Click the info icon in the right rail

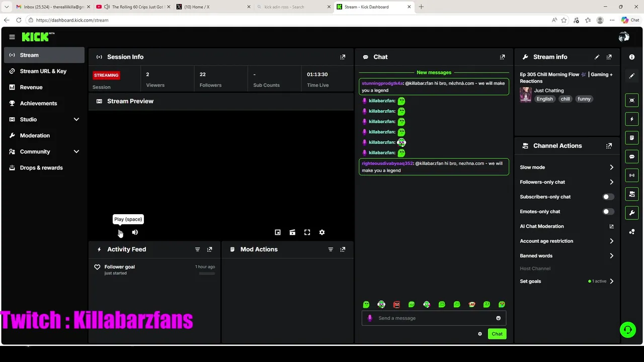pyautogui.click(x=632, y=57)
